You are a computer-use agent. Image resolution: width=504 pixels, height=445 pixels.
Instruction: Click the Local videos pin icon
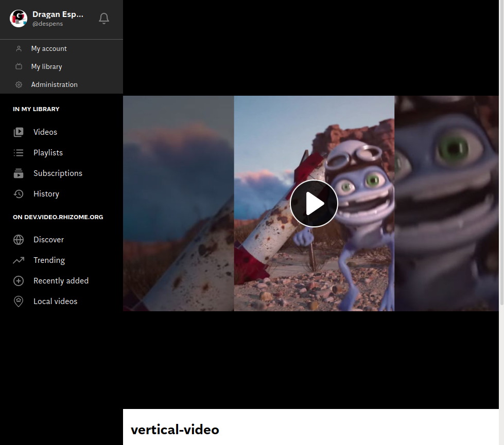[x=19, y=301]
